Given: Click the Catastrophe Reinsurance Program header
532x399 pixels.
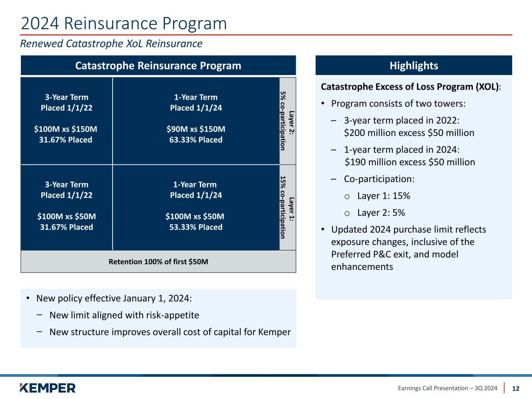Looking at the screenshot, I should [158, 65].
